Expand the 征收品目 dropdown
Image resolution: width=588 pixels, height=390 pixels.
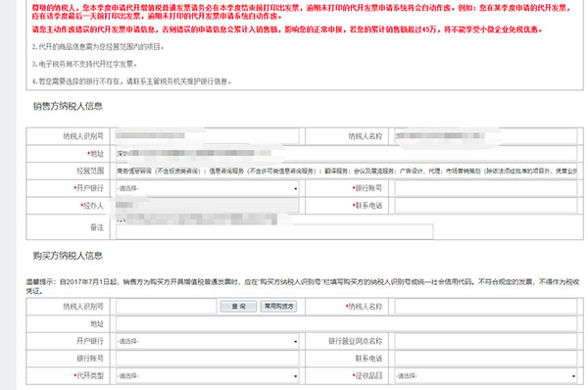[x=486, y=375]
